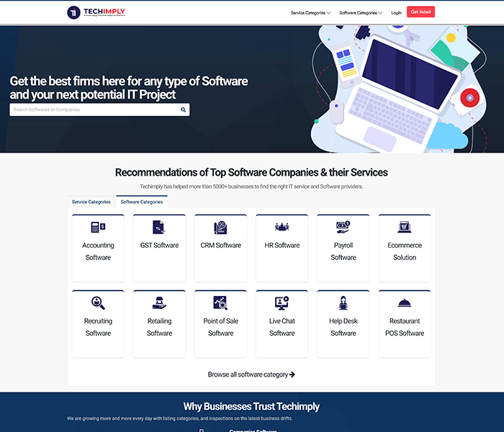Focus the Search Softwares or Companies field
This screenshot has height=432, width=504.
94,110
